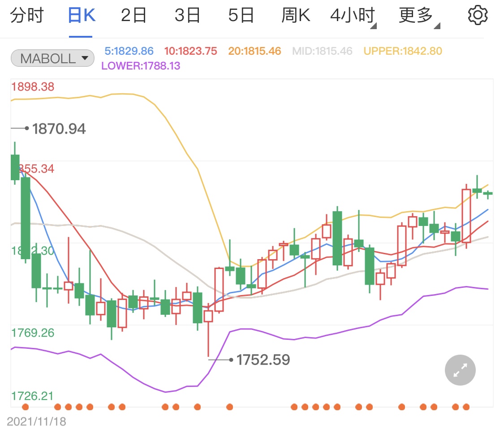
Task: Click the first orange event dot
Action: point(26,407)
